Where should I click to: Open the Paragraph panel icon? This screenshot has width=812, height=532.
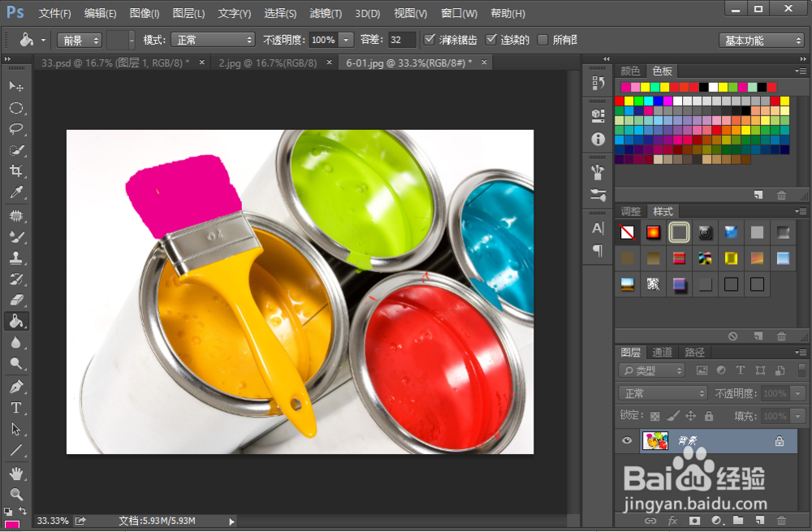pos(598,251)
